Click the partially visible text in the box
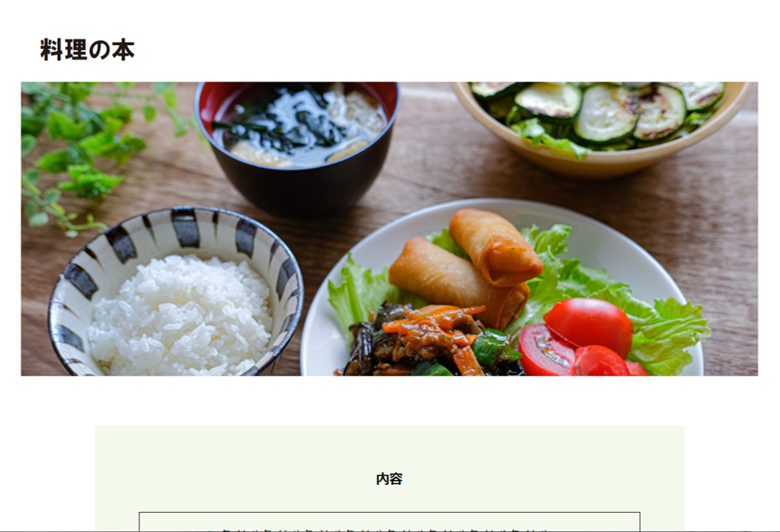This screenshot has height=532, width=780. [383, 530]
